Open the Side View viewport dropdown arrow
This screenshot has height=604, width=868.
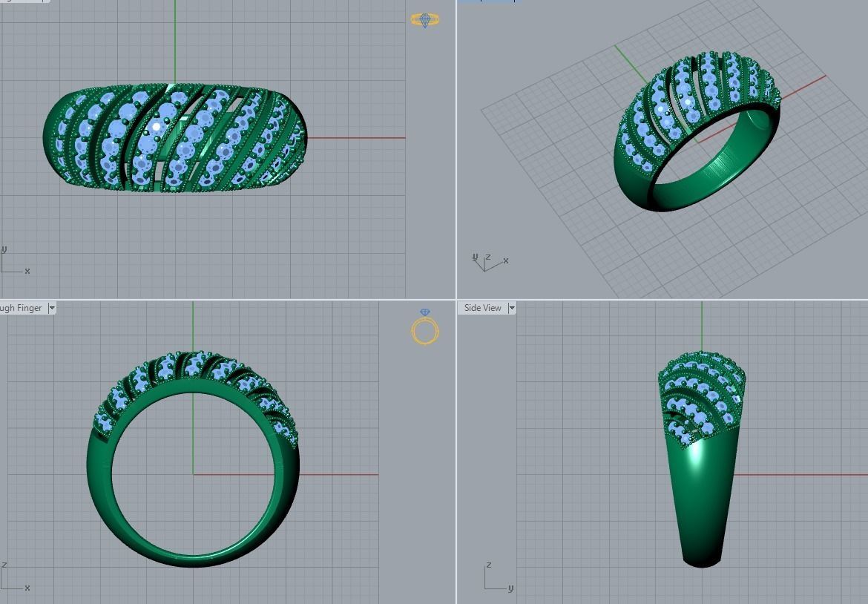click(x=511, y=308)
